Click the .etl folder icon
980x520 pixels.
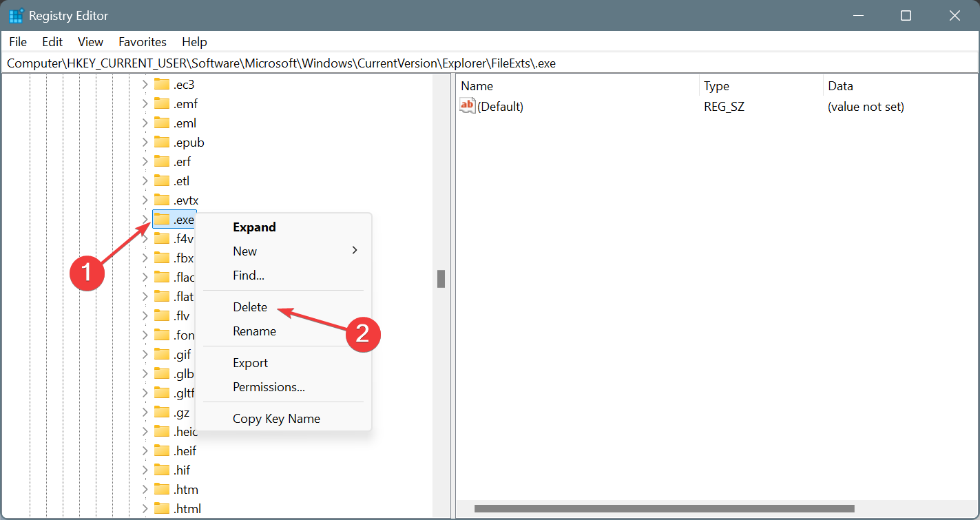(x=162, y=180)
